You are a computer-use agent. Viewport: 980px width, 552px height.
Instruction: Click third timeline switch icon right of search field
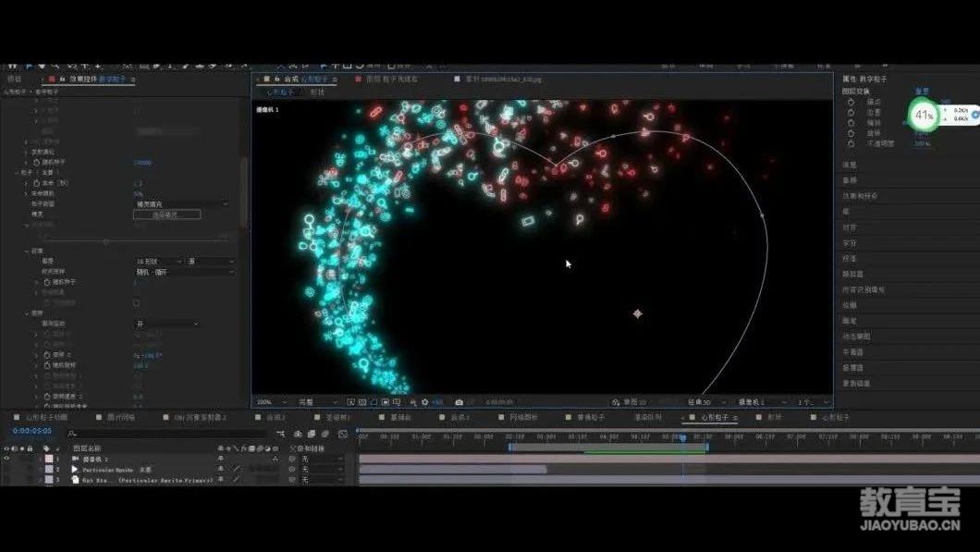pos(312,434)
